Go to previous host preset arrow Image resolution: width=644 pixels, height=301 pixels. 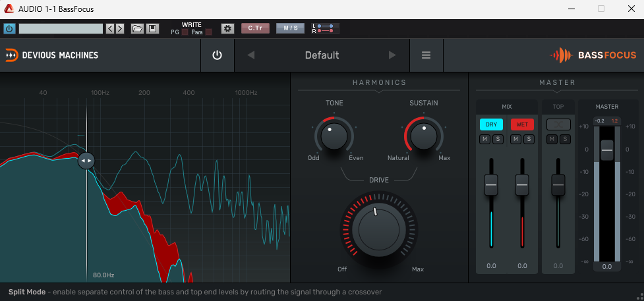click(x=110, y=29)
